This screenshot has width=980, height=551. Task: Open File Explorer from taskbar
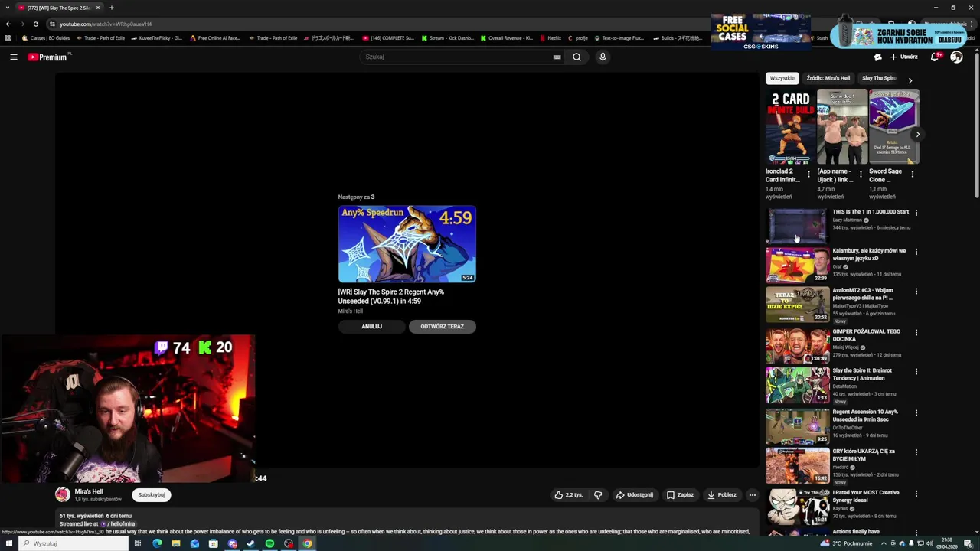(x=176, y=543)
